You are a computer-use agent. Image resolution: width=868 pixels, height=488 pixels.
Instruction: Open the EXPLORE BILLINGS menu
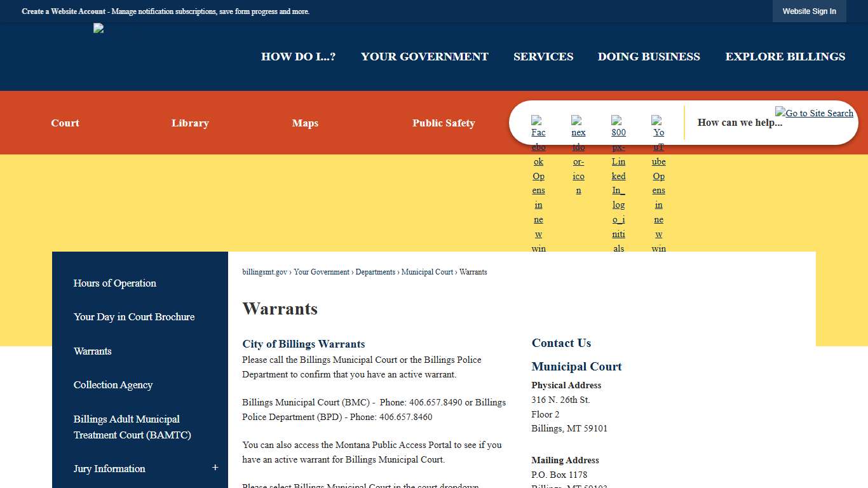coord(785,57)
